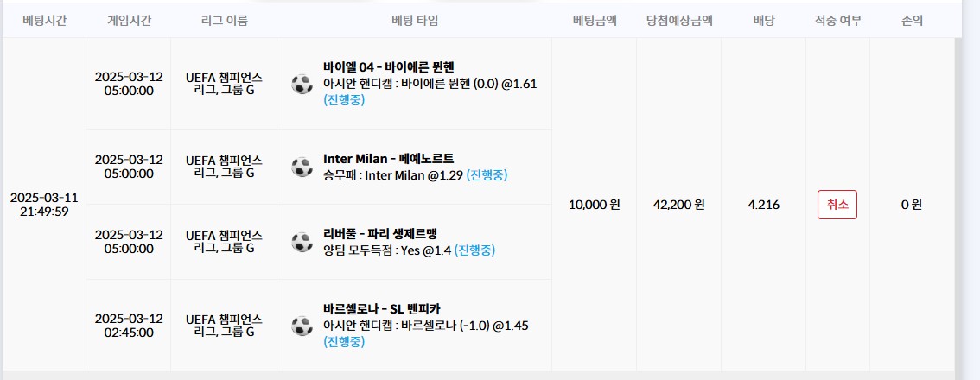Click the 진행중 status on 리버풀 bet

(474, 250)
